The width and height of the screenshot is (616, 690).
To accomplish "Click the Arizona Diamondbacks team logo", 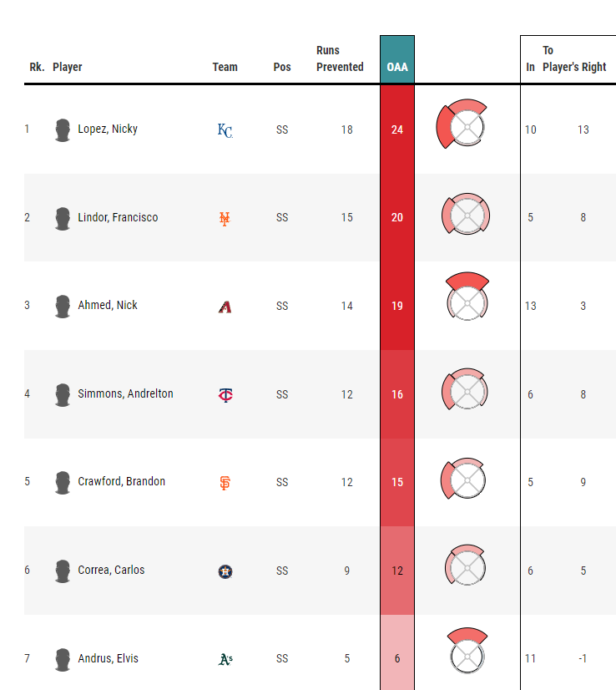I will (225, 307).
